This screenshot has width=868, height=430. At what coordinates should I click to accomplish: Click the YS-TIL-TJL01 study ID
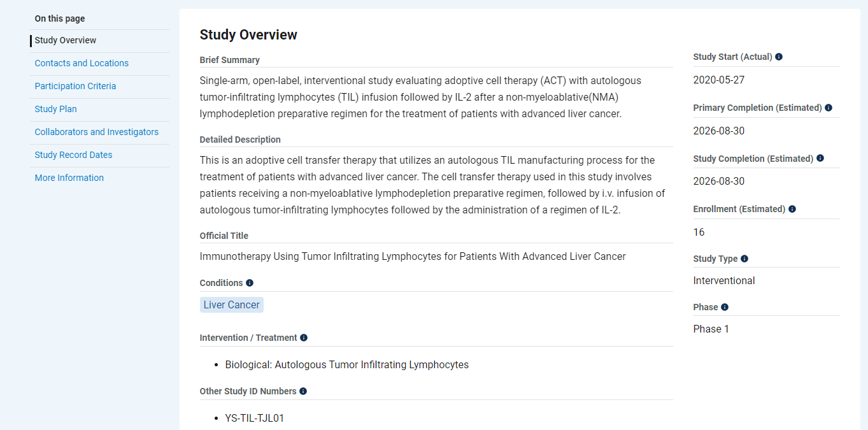[x=255, y=419]
